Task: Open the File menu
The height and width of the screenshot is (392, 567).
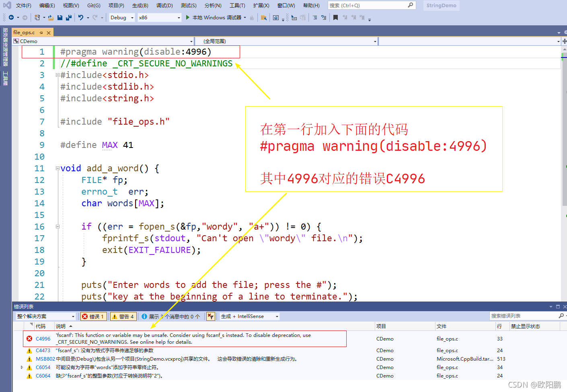Action: click(23, 5)
